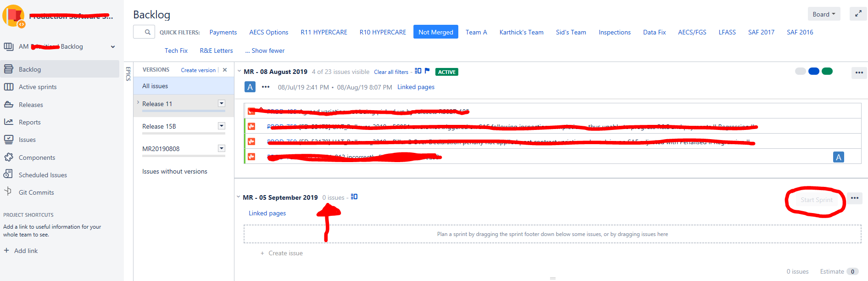Toggle the Team A quick filter
The height and width of the screenshot is (281, 868).
pyautogui.click(x=476, y=32)
